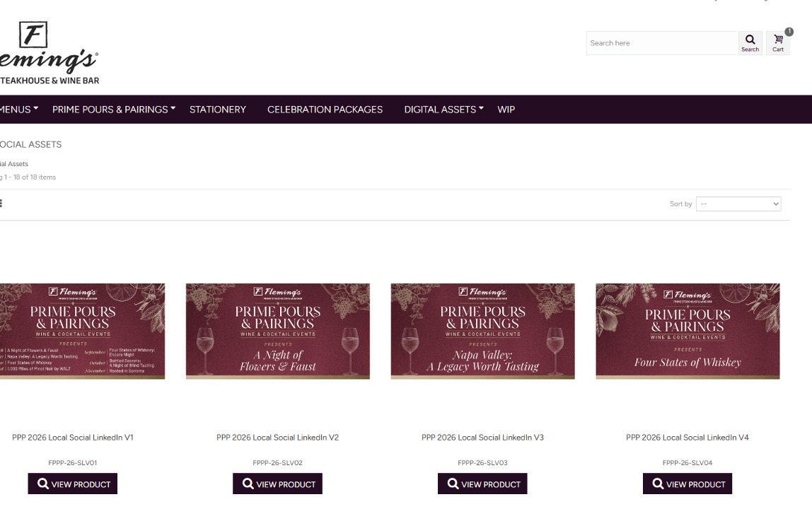Click the cart item count badge
The image size is (812, 509).
tap(789, 32)
